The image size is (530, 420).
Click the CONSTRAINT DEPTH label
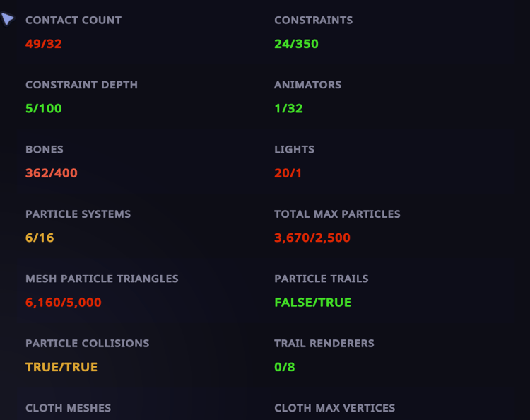pos(81,85)
